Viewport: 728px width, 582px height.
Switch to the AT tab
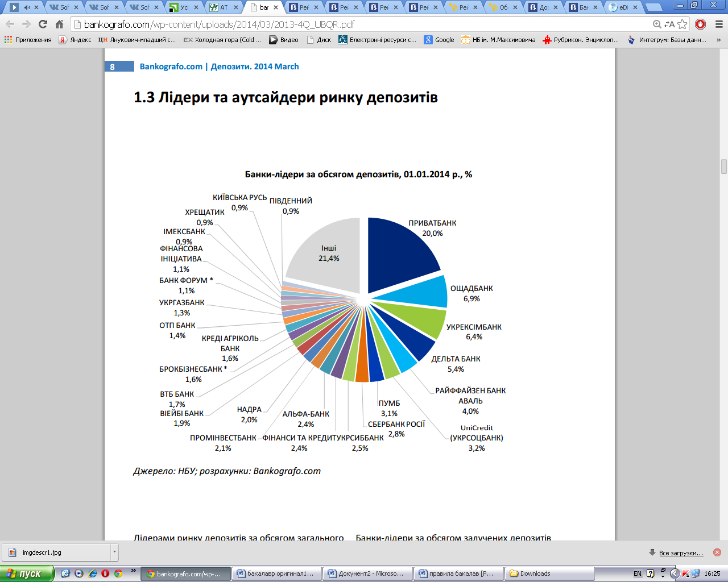coord(225,7)
